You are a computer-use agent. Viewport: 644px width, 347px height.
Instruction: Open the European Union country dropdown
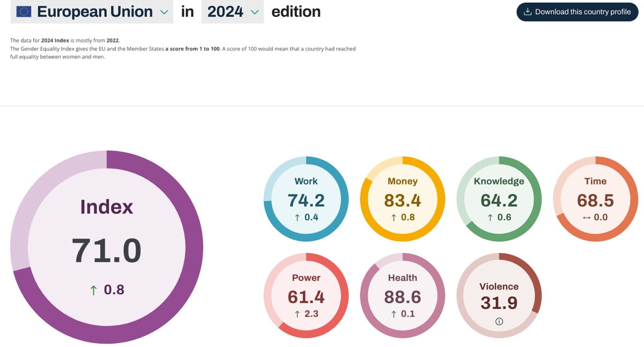tap(92, 12)
